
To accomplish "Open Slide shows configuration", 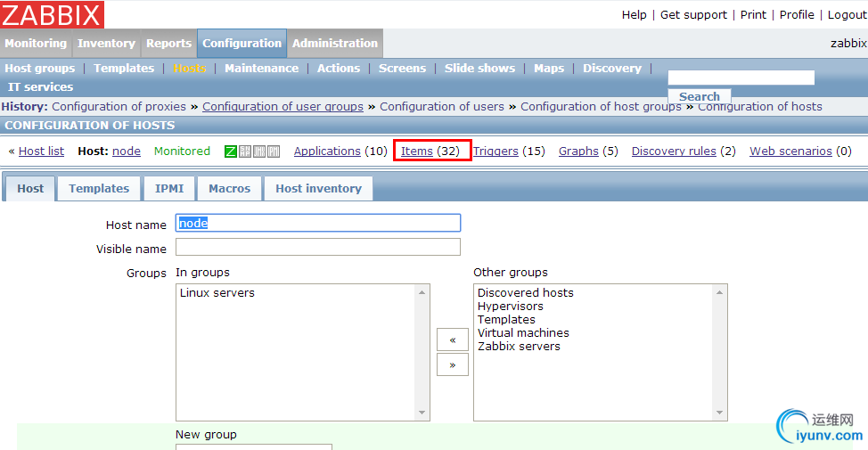I will (x=479, y=68).
